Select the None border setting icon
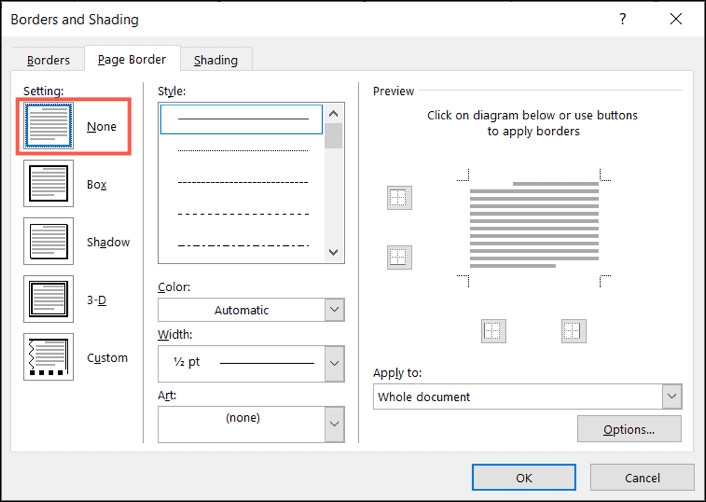Screen dimensions: 706x502 [48, 126]
